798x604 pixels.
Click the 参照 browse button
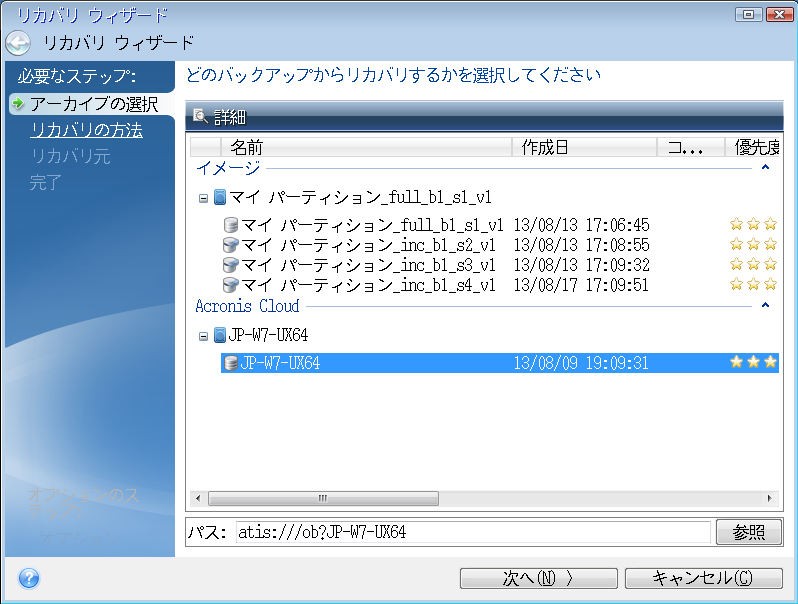tap(748, 532)
